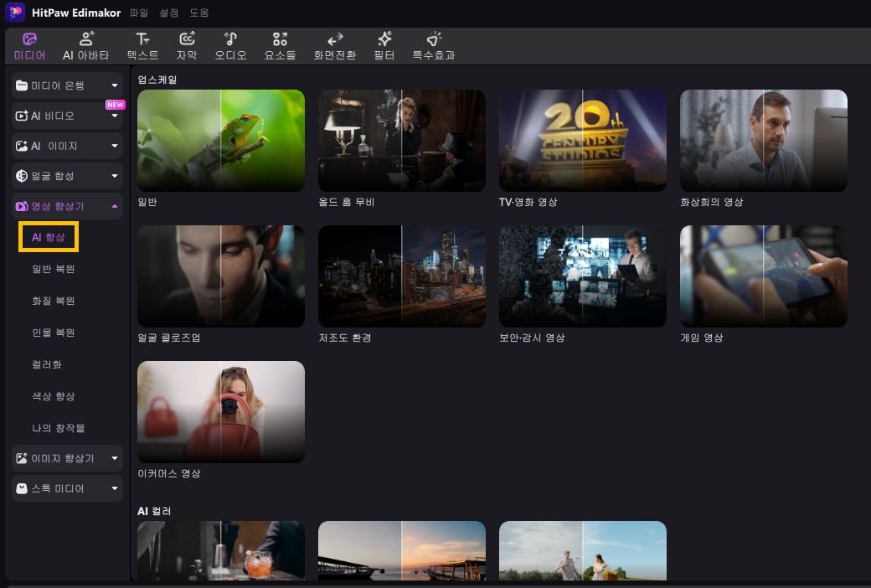Open the 요소들 elements panel
871x588 pixels.
280,46
